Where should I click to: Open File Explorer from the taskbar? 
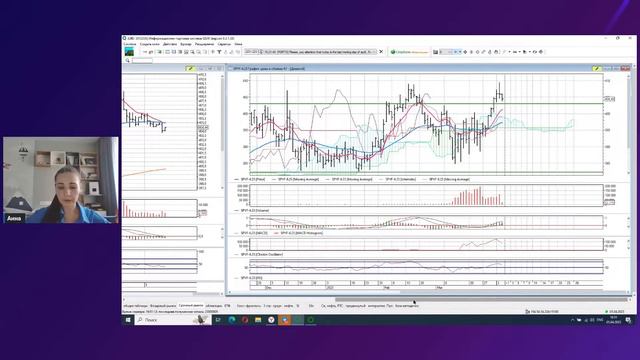pyautogui.click(x=258, y=320)
